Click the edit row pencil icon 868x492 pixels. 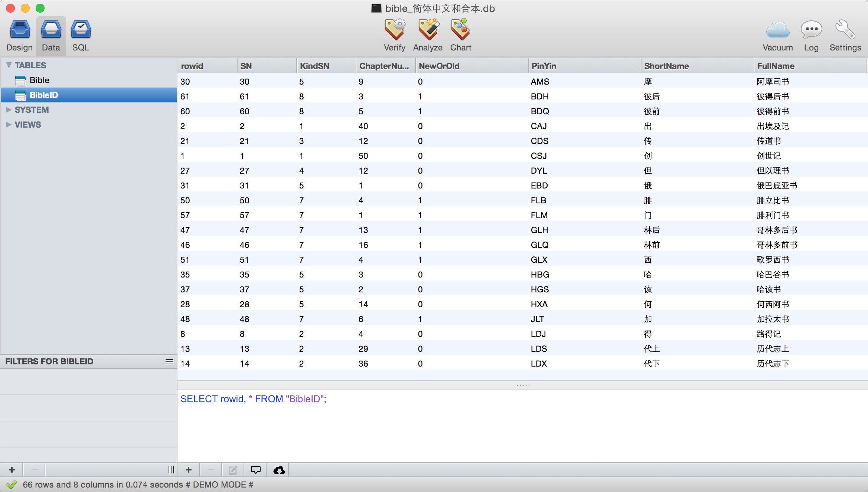coord(233,470)
